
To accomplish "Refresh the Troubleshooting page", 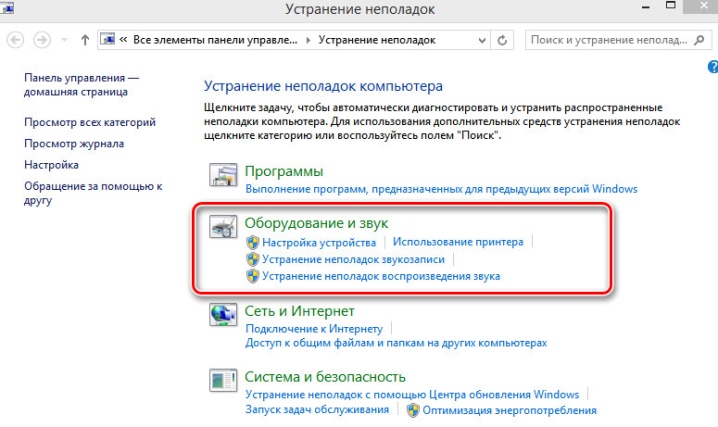I will (502, 40).
